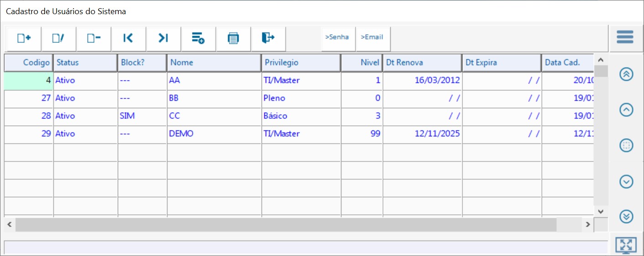Sort by the Nome column header
Image resolution: width=644 pixels, height=256 pixels.
(x=214, y=63)
